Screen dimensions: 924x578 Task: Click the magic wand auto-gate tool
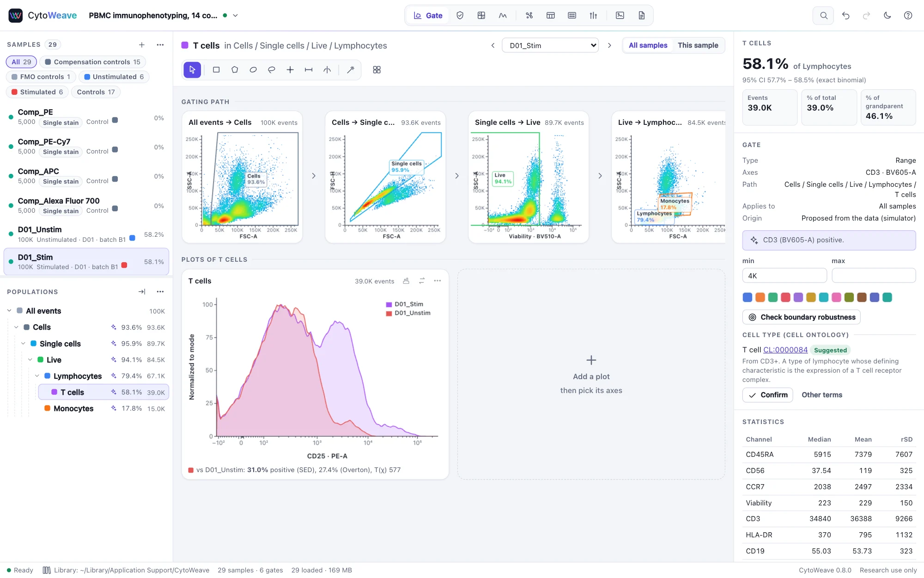tap(351, 70)
